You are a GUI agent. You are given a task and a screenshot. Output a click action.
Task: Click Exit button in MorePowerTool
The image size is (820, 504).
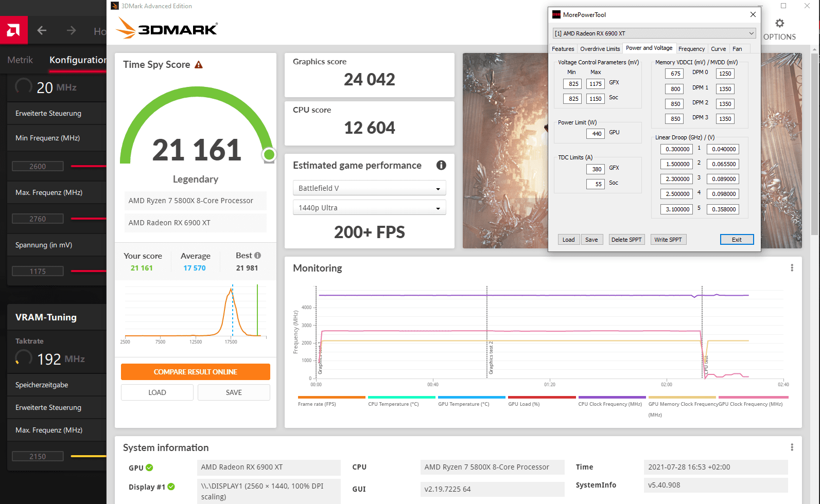pyautogui.click(x=737, y=240)
